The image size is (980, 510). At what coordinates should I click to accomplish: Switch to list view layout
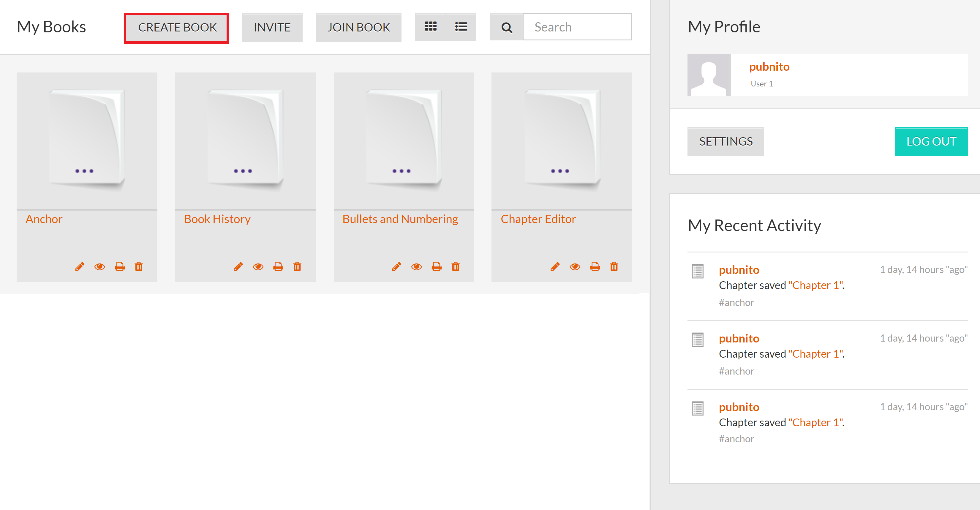[461, 27]
